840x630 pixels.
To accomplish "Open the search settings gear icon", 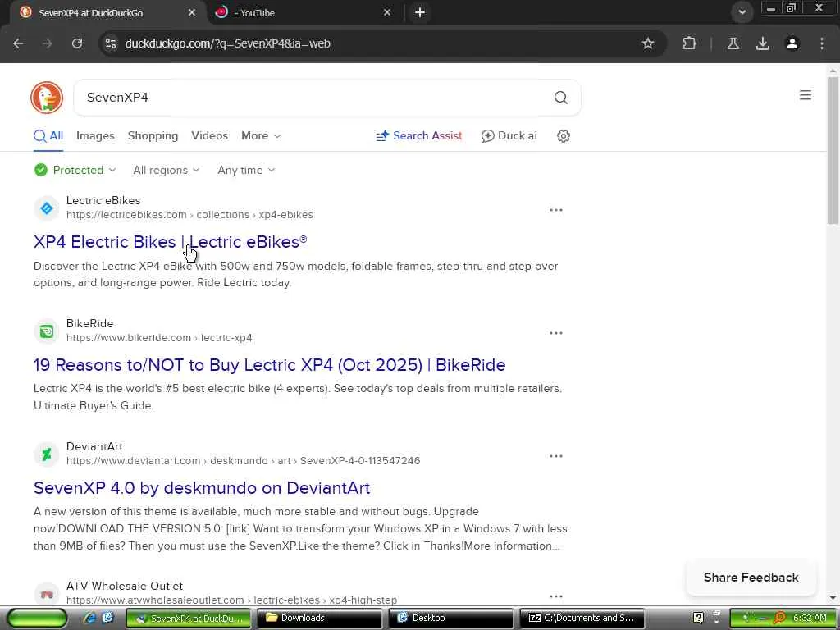I will 563,136.
